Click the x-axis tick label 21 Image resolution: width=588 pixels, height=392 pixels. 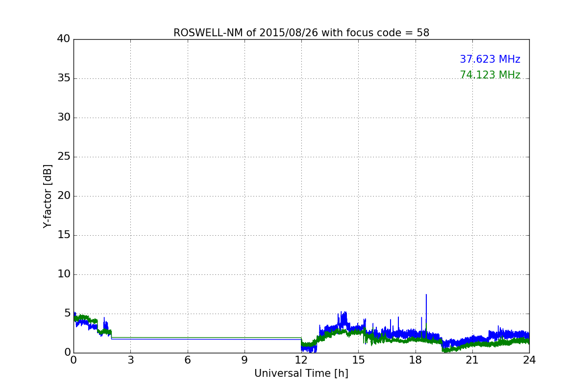coord(472,360)
